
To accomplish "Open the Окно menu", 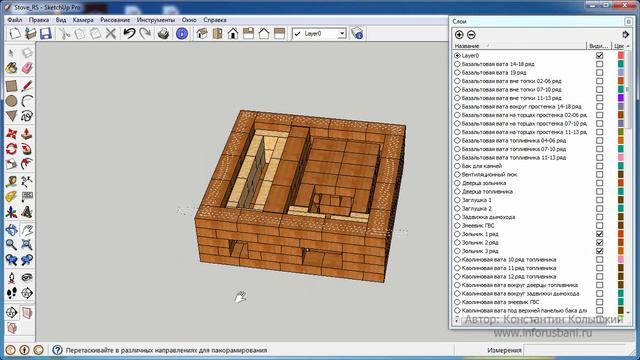I will pyautogui.click(x=189, y=20).
